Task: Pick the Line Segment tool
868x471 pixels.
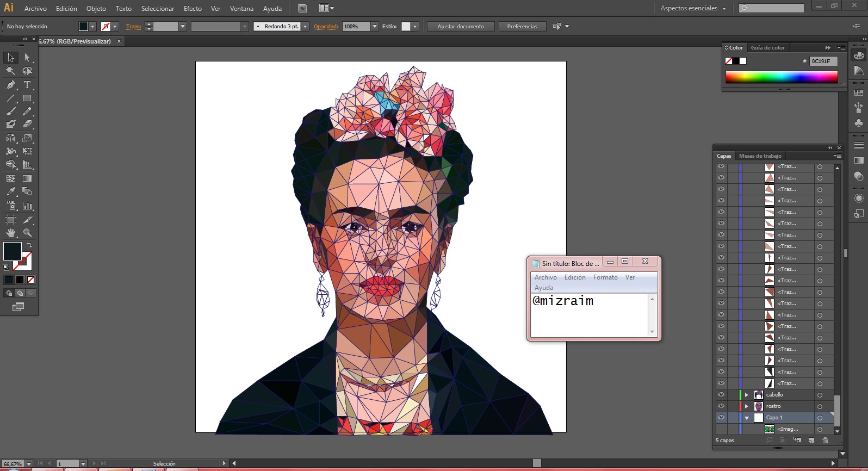Action: click(x=10, y=98)
